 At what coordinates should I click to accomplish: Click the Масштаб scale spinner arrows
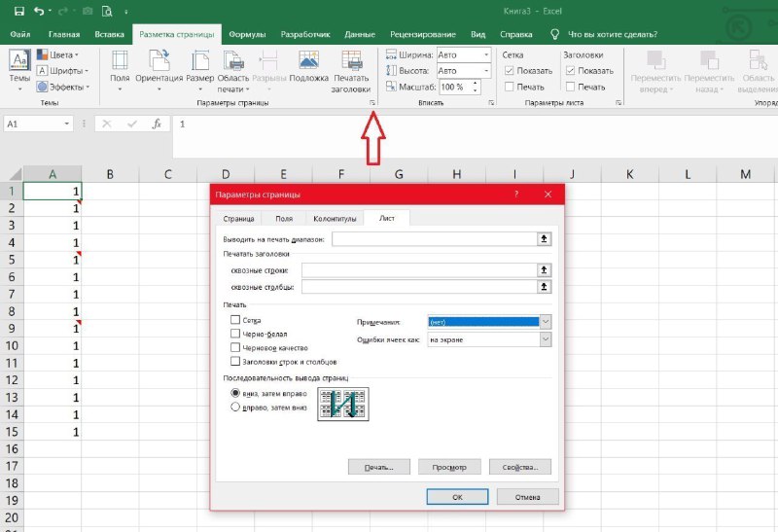(x=476, y=87)
